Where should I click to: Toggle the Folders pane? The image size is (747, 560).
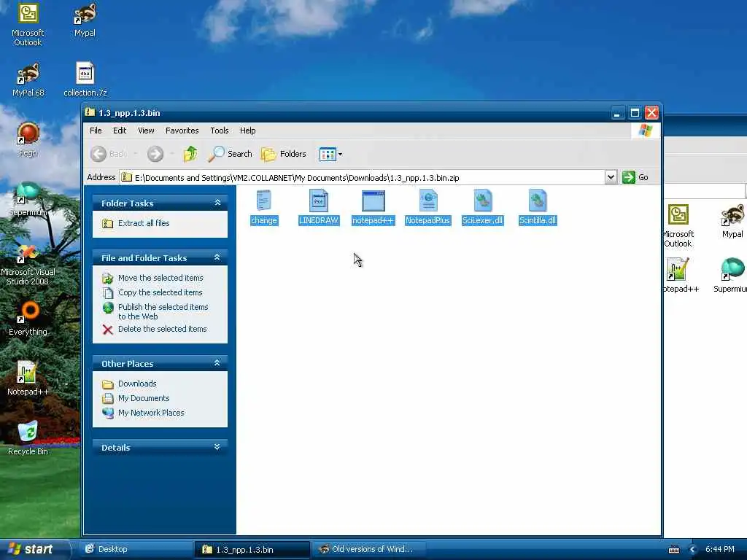tap(284, 154)
